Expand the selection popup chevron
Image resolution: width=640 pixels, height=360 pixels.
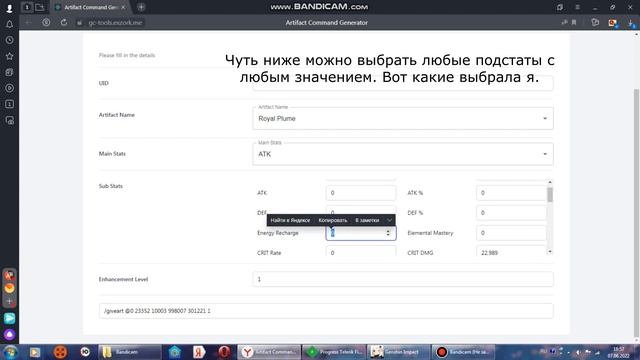coord(389,220)
